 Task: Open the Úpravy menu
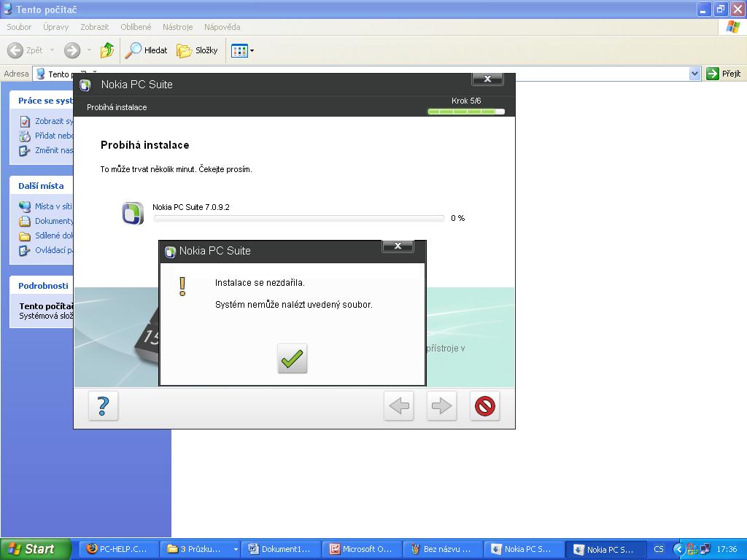click(55, 27)
